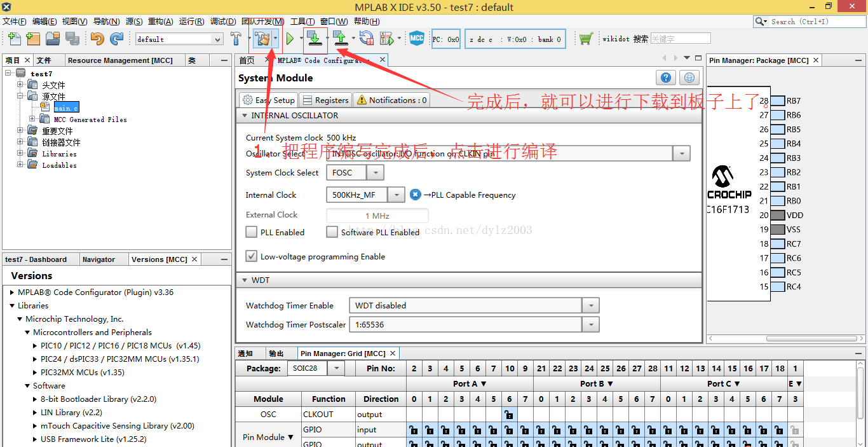Click Make and Program Device icon
The image size is (868, 447).
tap(314, 39)
